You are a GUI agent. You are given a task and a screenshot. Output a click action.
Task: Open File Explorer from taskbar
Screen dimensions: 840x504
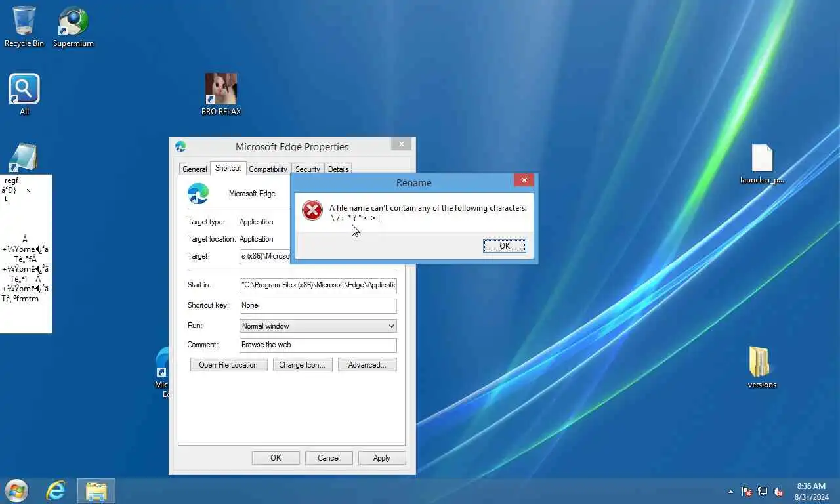tap(96, 491)
